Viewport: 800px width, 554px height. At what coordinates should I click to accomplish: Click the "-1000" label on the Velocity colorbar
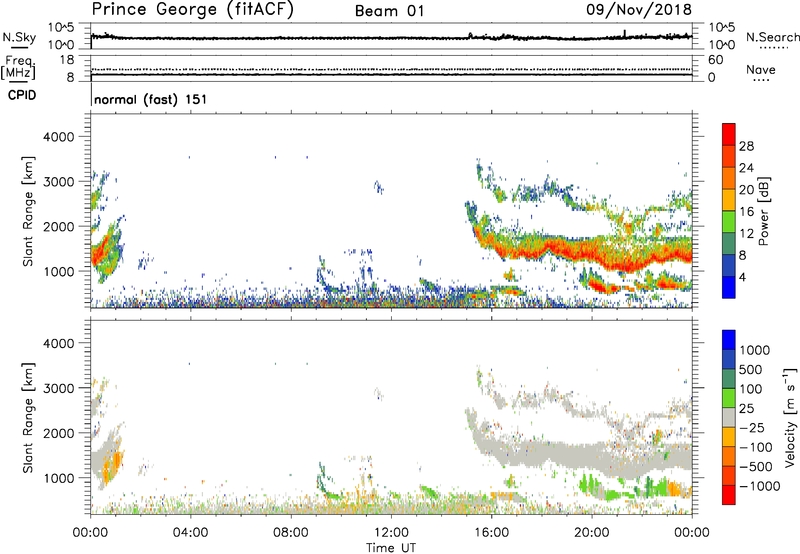click(759, 486)
